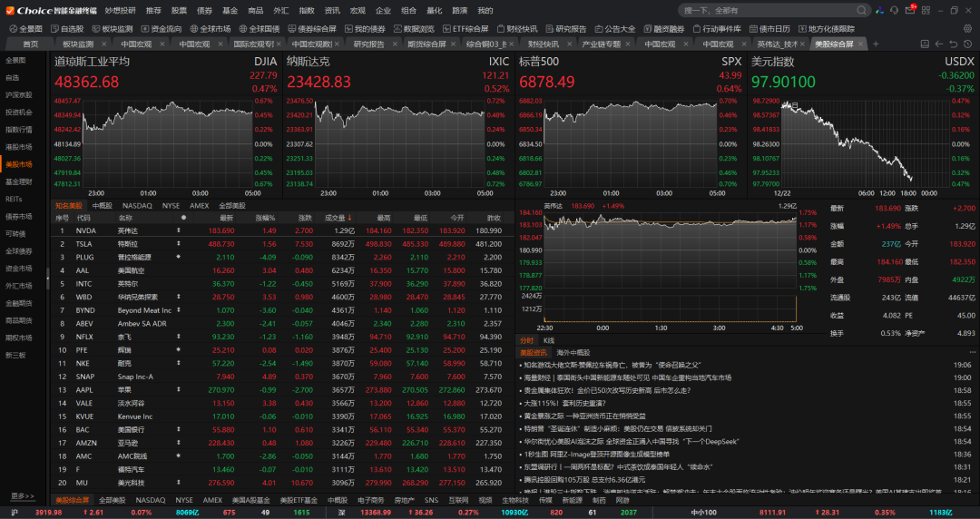Open the 海外中概股 news tab

573,352
